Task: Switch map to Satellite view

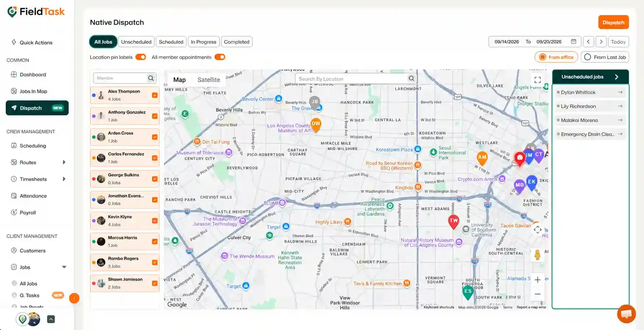Action: pyautogui.click(x=209, y=80)
